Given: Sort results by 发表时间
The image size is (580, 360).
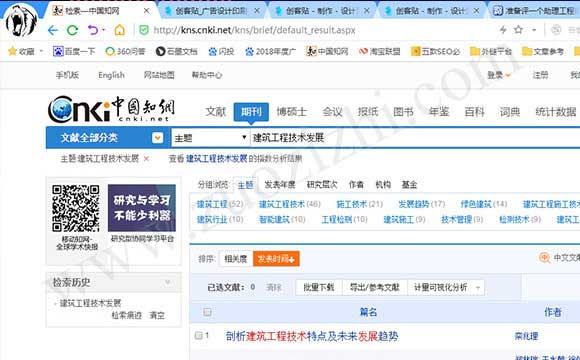Looking at the screenshot, I should click(276, 259).
